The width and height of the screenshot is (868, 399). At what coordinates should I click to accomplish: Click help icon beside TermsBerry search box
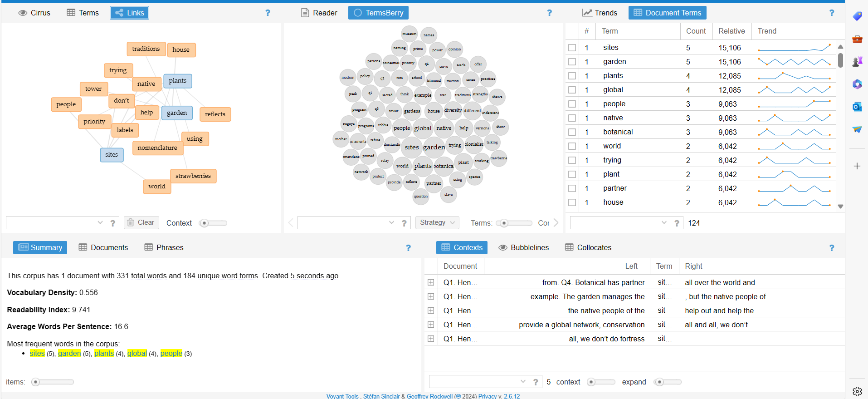404,223
